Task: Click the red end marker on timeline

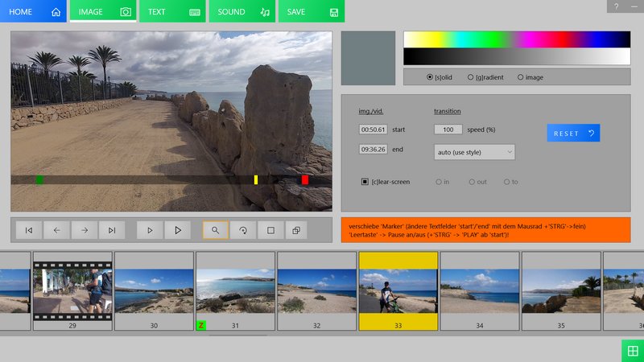Action: 305,179
